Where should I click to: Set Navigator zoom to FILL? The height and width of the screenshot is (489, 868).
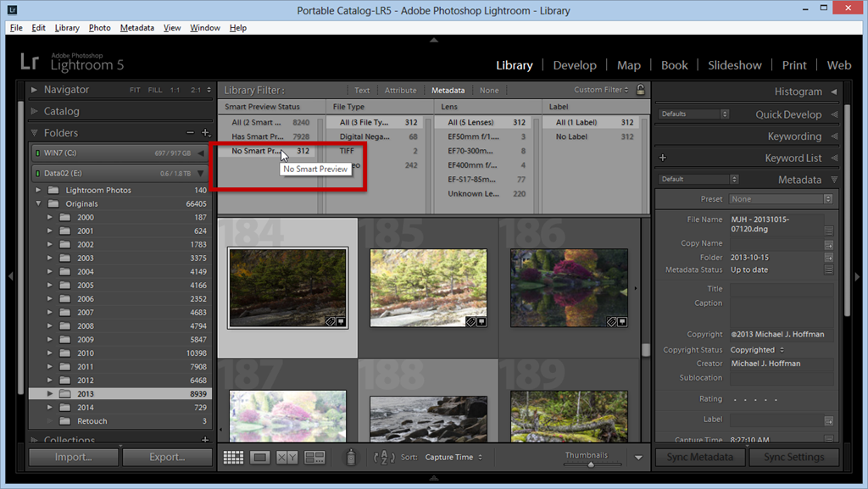[x=155, y=90]
